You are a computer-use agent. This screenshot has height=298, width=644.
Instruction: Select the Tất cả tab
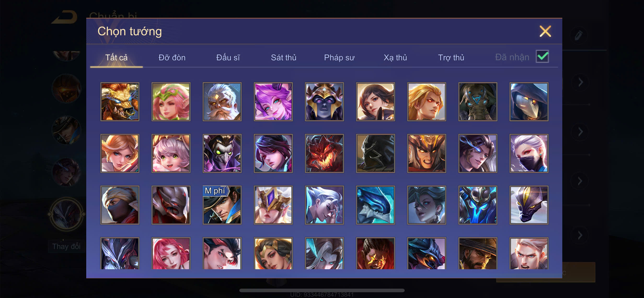pos(116,57)
